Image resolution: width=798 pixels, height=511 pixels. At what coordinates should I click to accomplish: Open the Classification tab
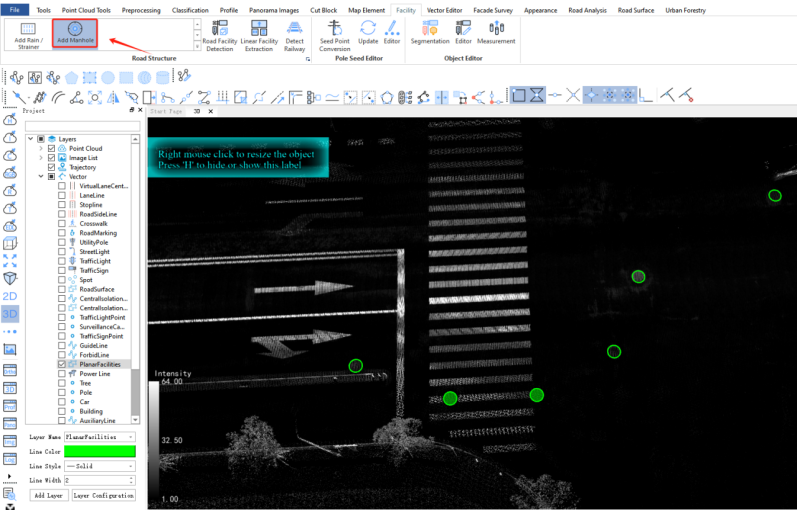190,10
